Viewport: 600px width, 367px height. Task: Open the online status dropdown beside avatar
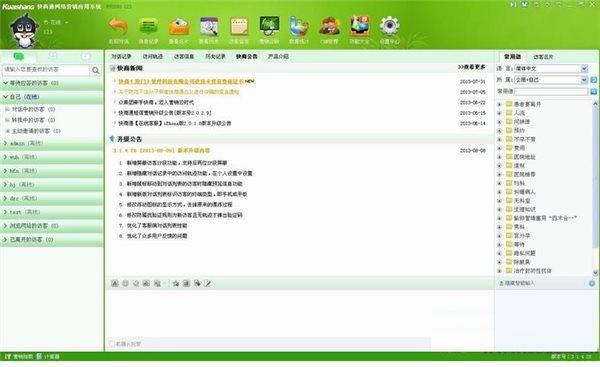[x=66, y=23]
